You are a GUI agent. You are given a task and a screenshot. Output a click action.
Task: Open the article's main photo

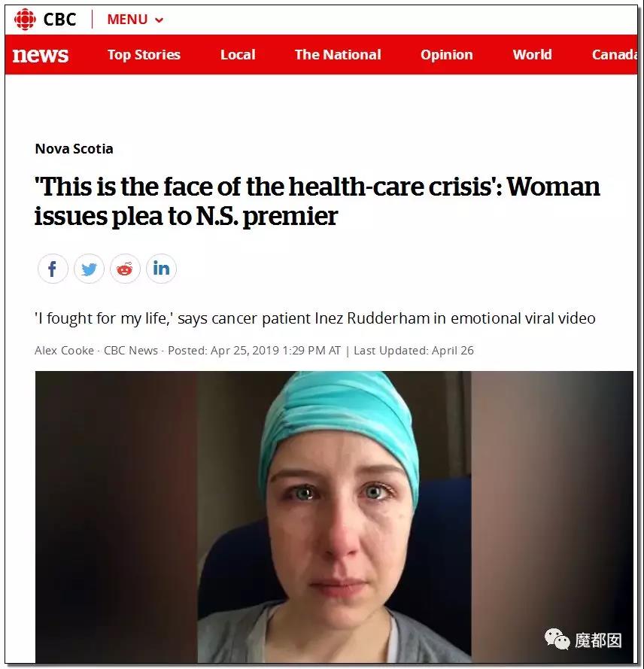coord(334,517)
